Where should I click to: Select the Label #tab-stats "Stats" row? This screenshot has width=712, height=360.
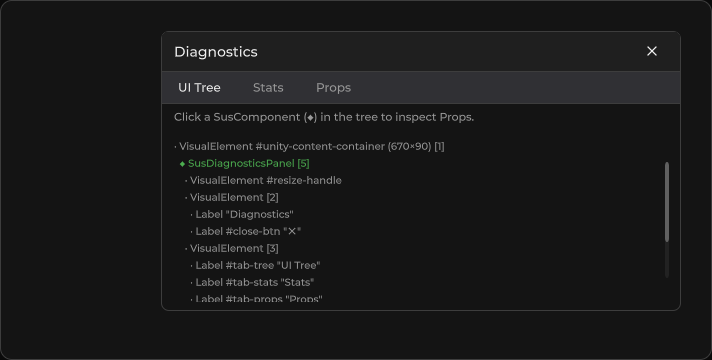(x=252, y=282)
